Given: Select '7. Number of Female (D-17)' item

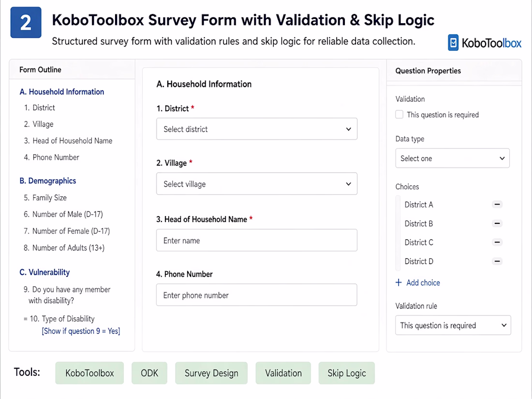Looking at the screenshot, I should coord(67,231).
